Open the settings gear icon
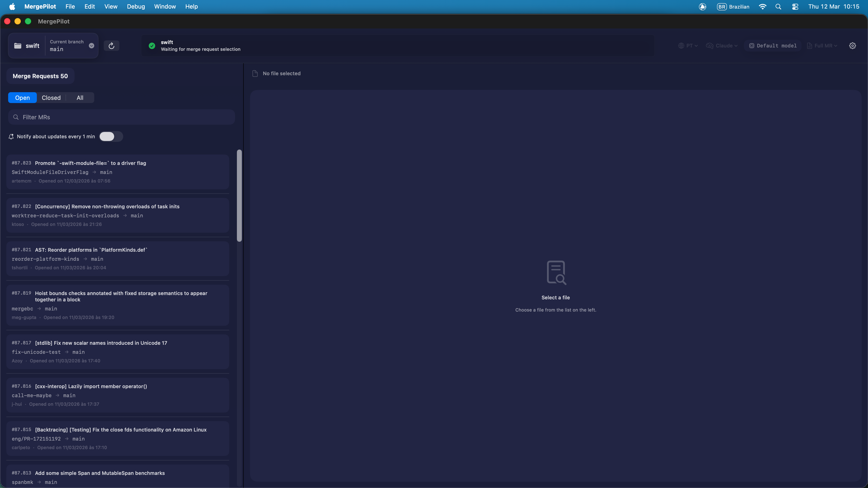Image resolution: width=868 pixels, height=488 pixels. (852, 45)
